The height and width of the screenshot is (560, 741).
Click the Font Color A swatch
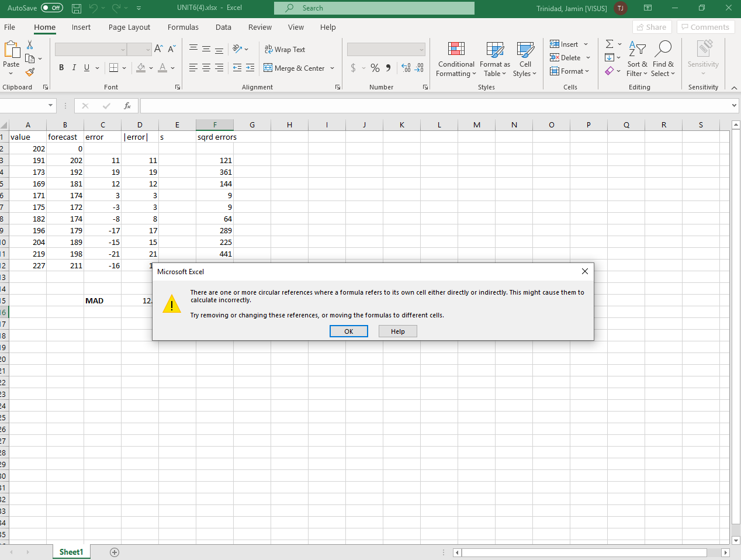163,68
